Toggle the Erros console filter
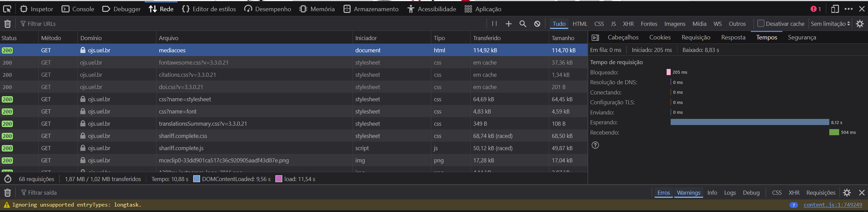The width and height of the screenshot is (868, 212). (x=663, y=193)
